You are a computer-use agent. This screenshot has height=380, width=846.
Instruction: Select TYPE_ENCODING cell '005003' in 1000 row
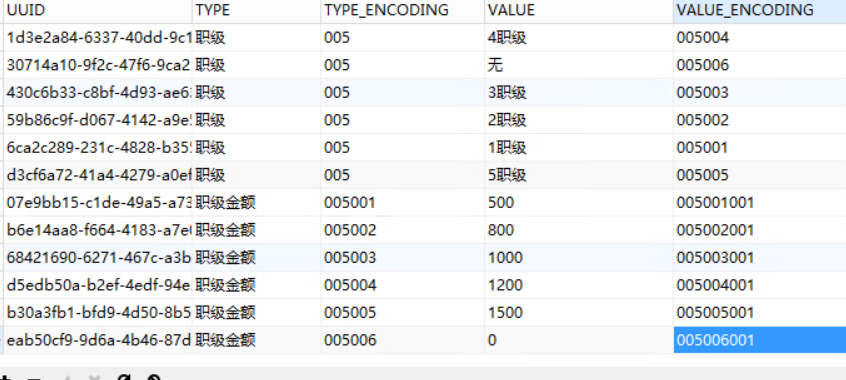tap(402, 257)
